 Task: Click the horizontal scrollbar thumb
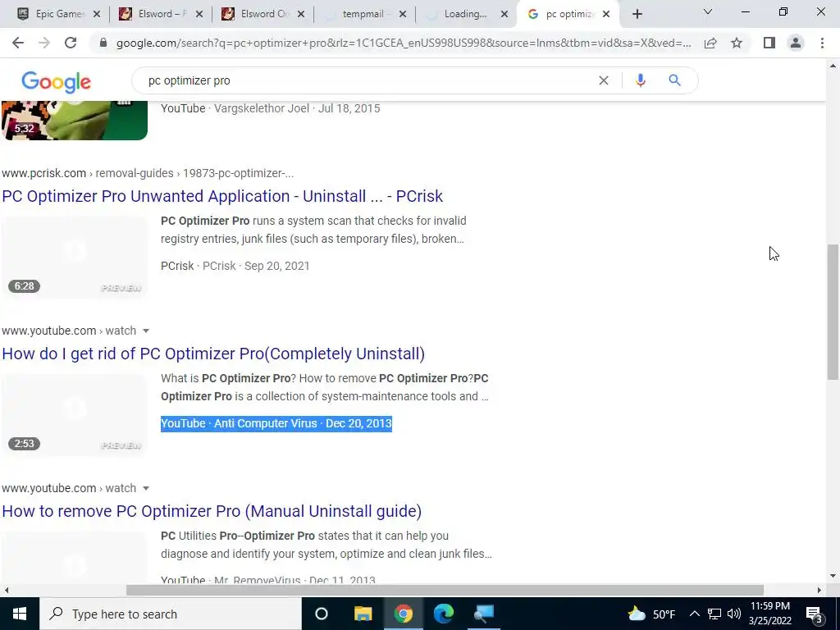tap(445, 590)
